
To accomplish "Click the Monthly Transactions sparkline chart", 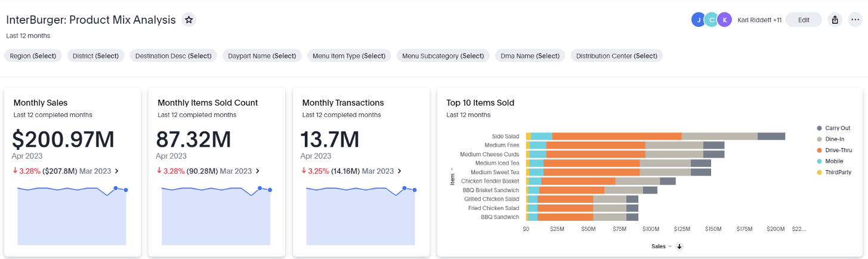I will point(360,215).
